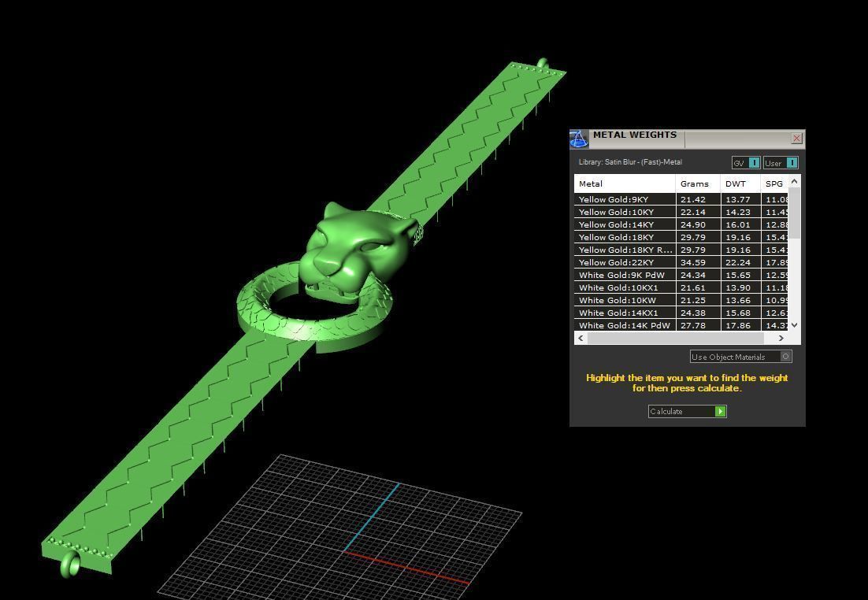The image size is (868, 600).
Task: Select the Yellow Gold:18KY row
Action: pos(681,237)
